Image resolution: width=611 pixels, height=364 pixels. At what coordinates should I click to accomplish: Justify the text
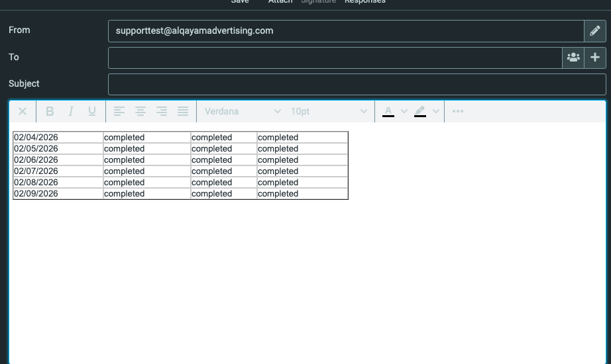[x=183, y=111]
